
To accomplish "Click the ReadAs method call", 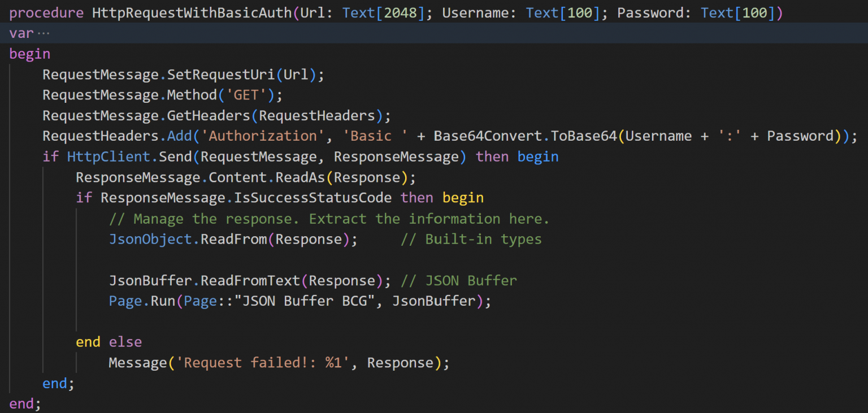I will point(300,177).
